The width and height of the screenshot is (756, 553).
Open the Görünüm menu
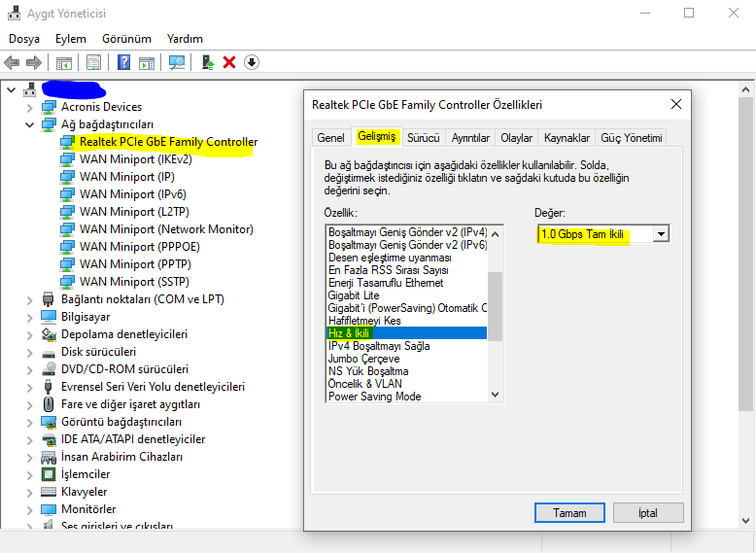(126, 39)
